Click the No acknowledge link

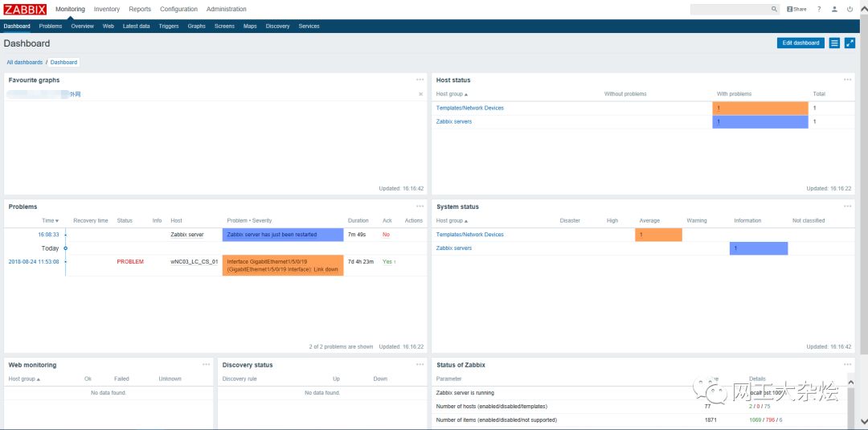(386, 235)
